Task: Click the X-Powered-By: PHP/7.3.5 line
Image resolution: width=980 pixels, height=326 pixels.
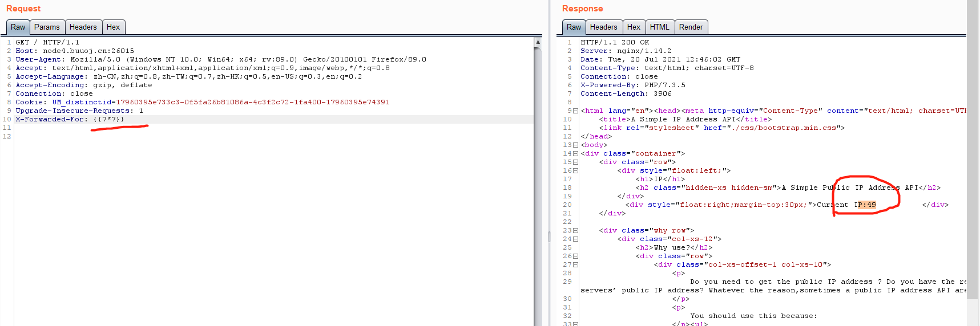Action: (x=633, y=85)
